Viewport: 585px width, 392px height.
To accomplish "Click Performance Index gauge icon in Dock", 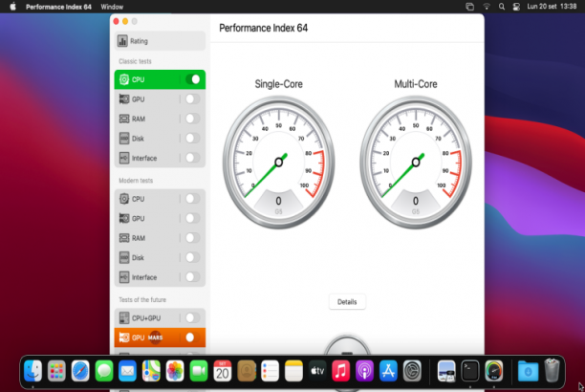I will (x=494, y=371).
